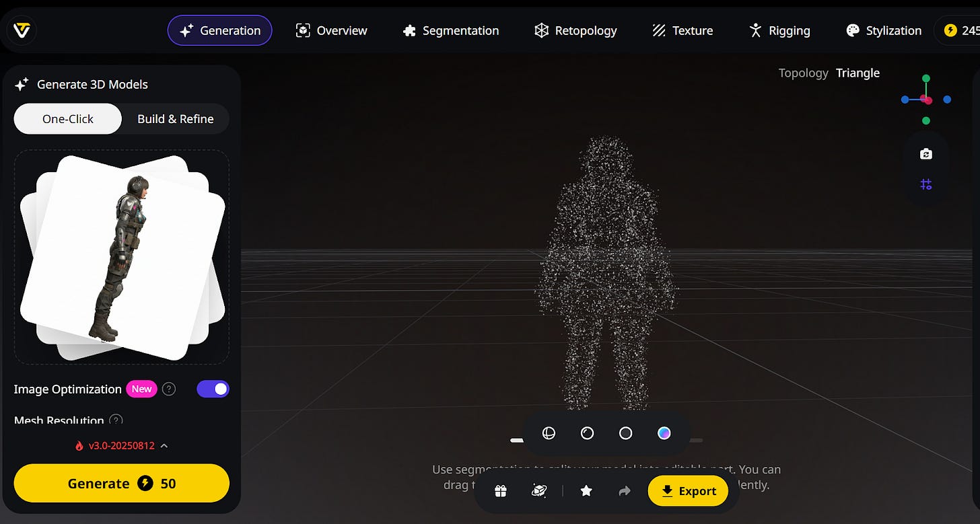
Task: Select the colorful gradient sphere render mode
Action: point(664,433)
